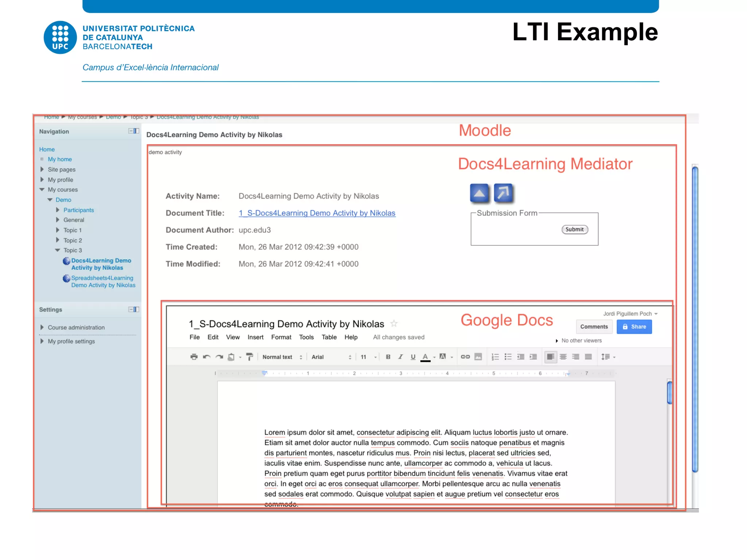Viewport: 747px width, 560px height.
Task: Open the Table menu in Google Docs
Action: point(329,337)
